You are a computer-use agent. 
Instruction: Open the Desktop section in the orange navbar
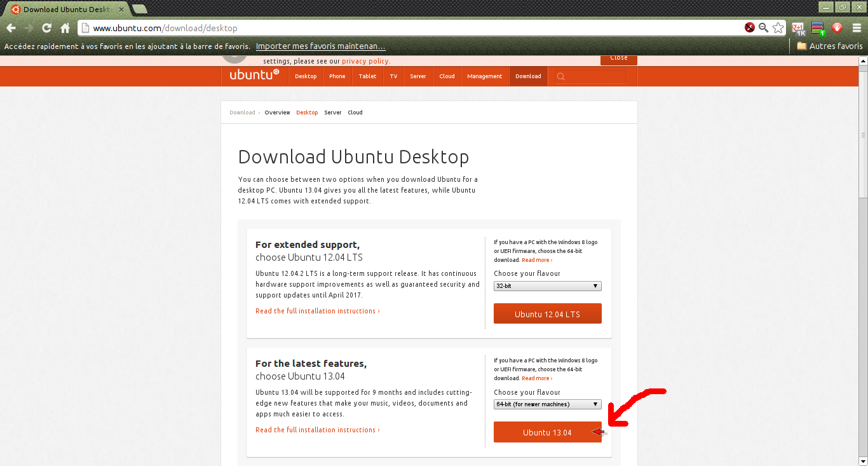click(x=306, y=76)
